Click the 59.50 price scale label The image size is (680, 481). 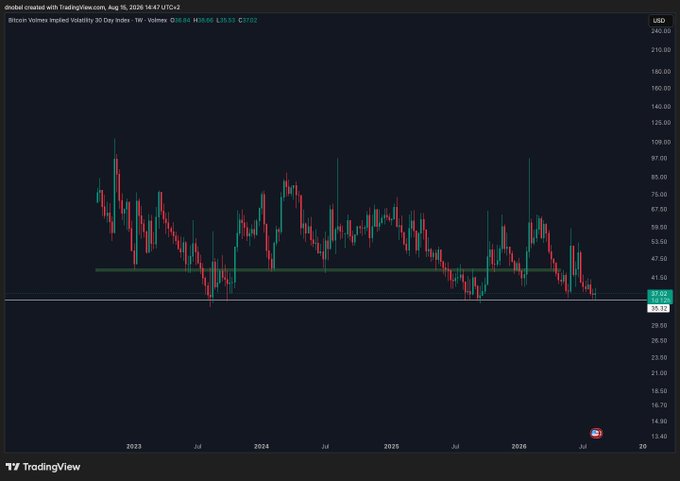(x=660, y=227)
